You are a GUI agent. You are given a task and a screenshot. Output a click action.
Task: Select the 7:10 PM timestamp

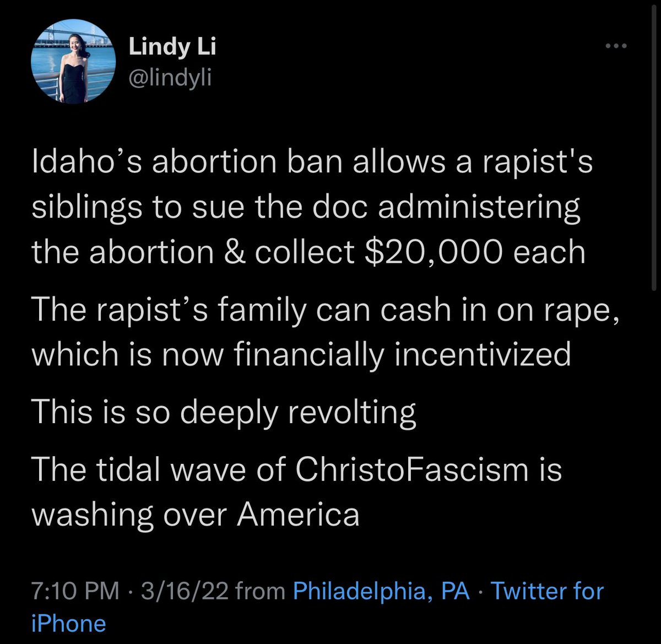point(75,591)
